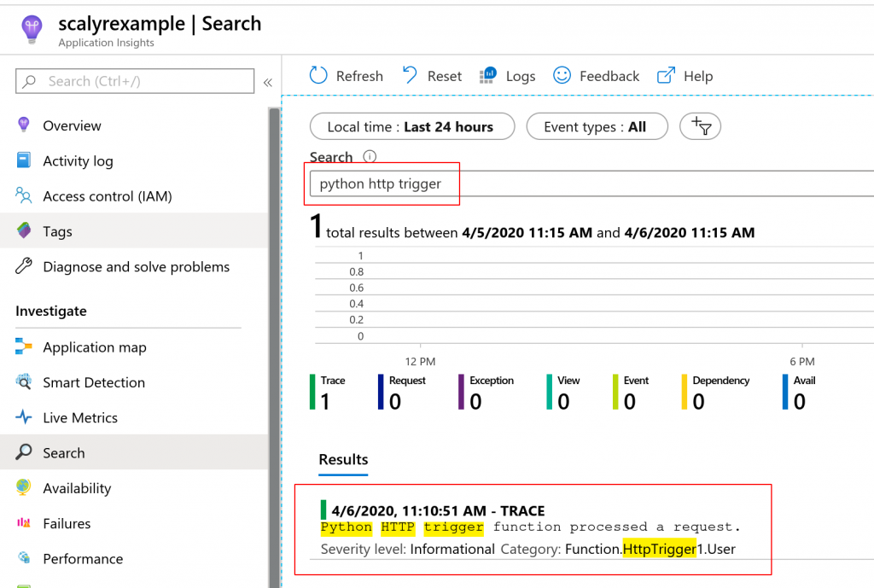Screen dimensions: 874x588
Task: Click the Search info circle icon
Action: 370,157
